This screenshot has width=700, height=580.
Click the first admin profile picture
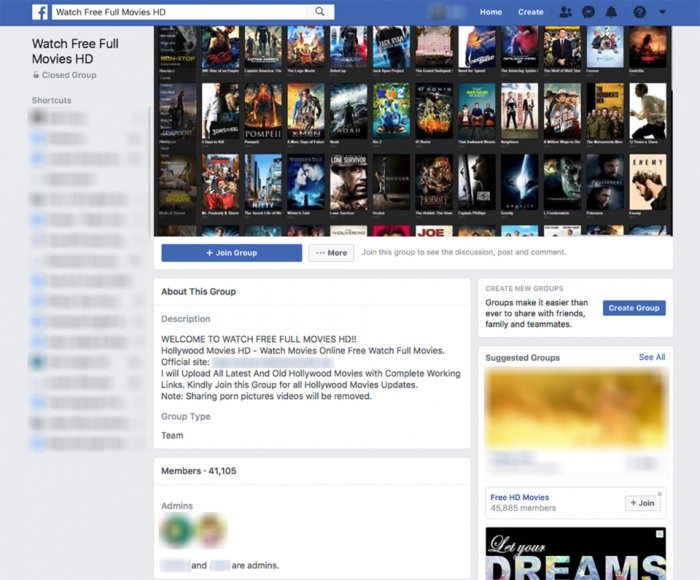(x=177, y=530)
